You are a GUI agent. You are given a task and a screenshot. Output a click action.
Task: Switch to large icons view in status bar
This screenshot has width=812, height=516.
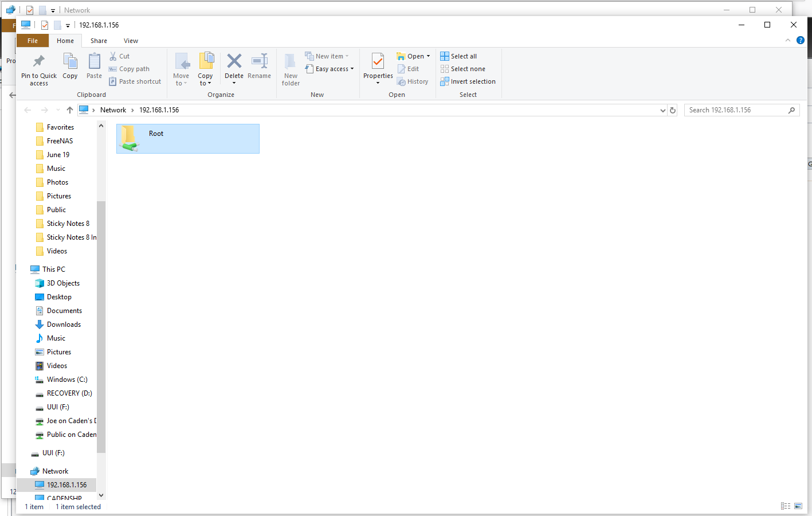click(798, 506)
